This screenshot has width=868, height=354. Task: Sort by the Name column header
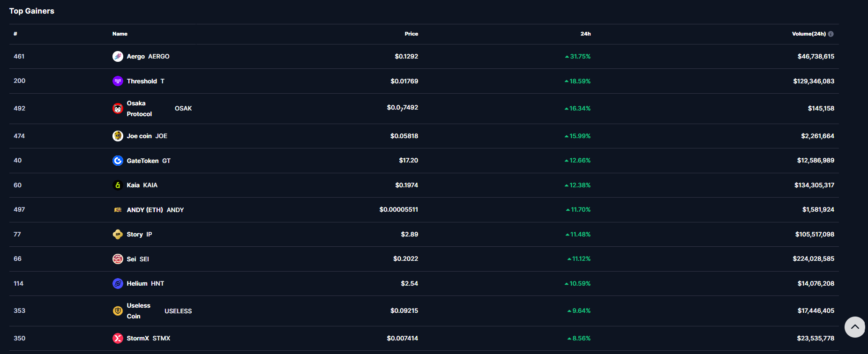pos(120,34)
